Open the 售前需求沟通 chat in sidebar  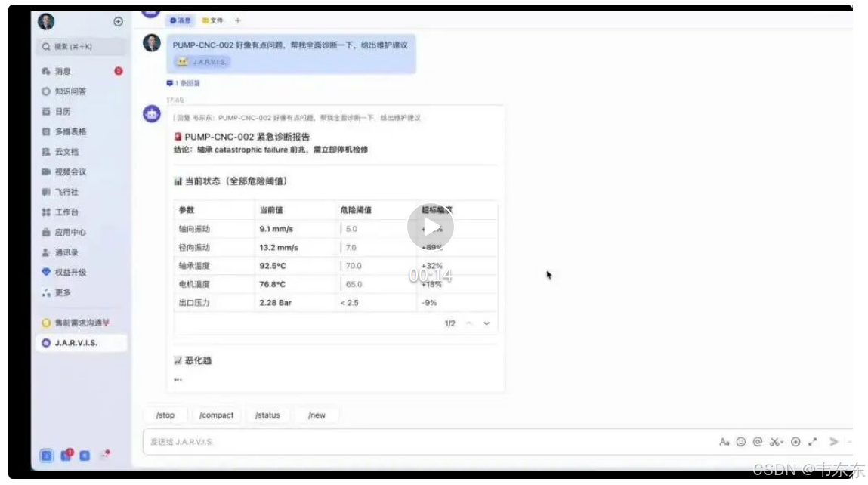pos(82,323)
